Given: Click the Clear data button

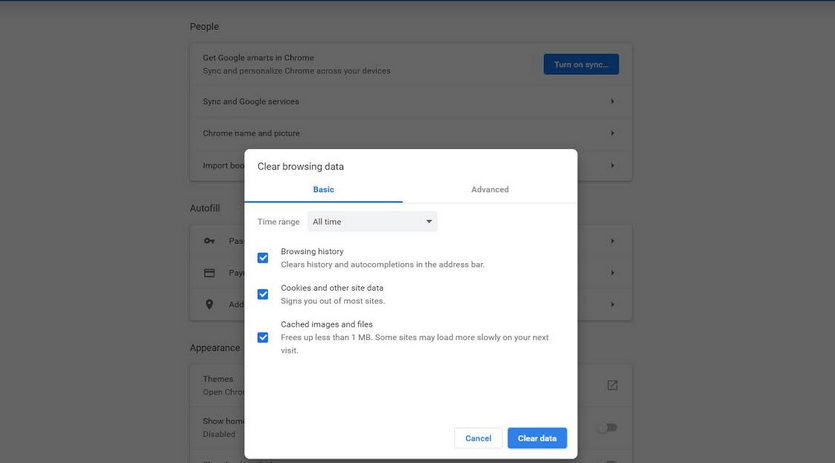Looking at the screenshot, I should pos(537,438).
